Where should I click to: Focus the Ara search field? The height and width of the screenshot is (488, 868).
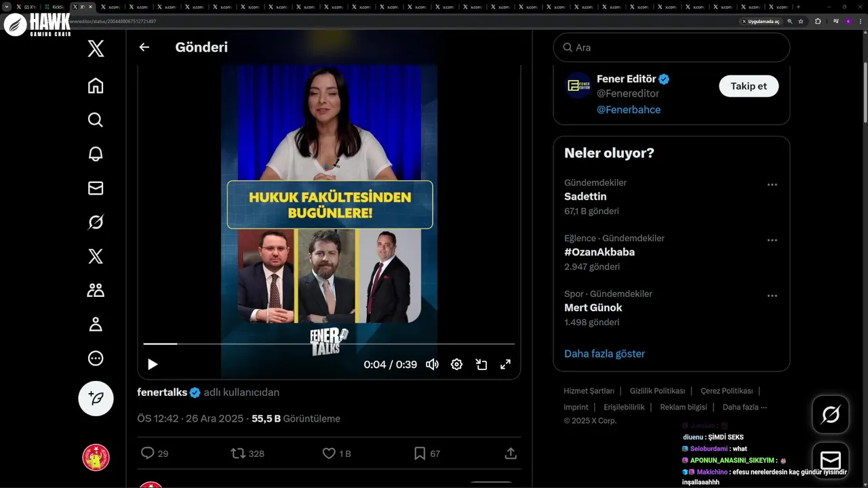[671, 47]
